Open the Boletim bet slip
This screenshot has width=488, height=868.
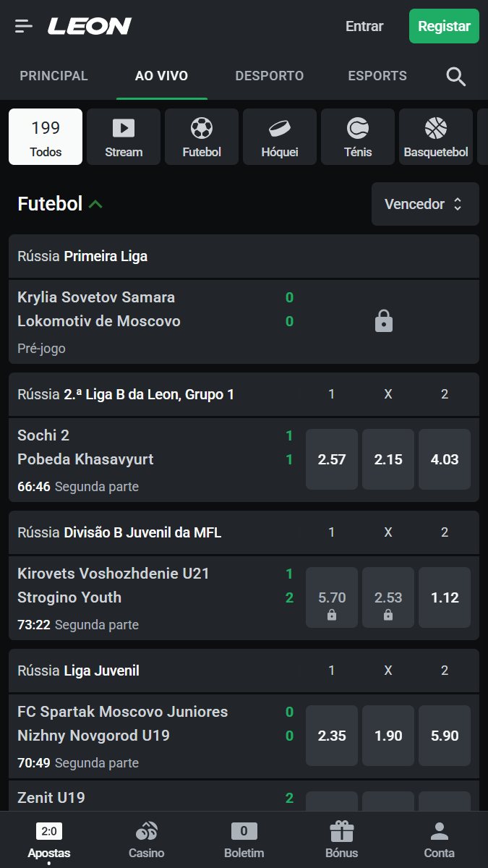244,839
